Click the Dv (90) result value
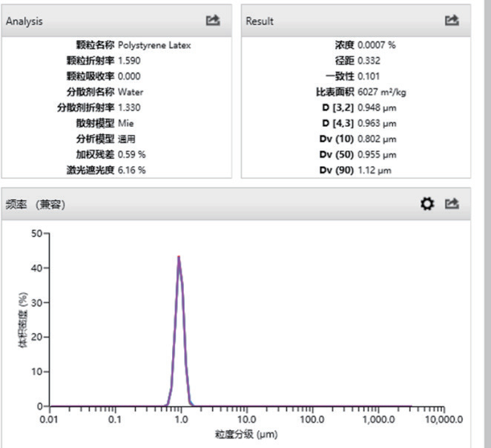 [x=375, y=171]
